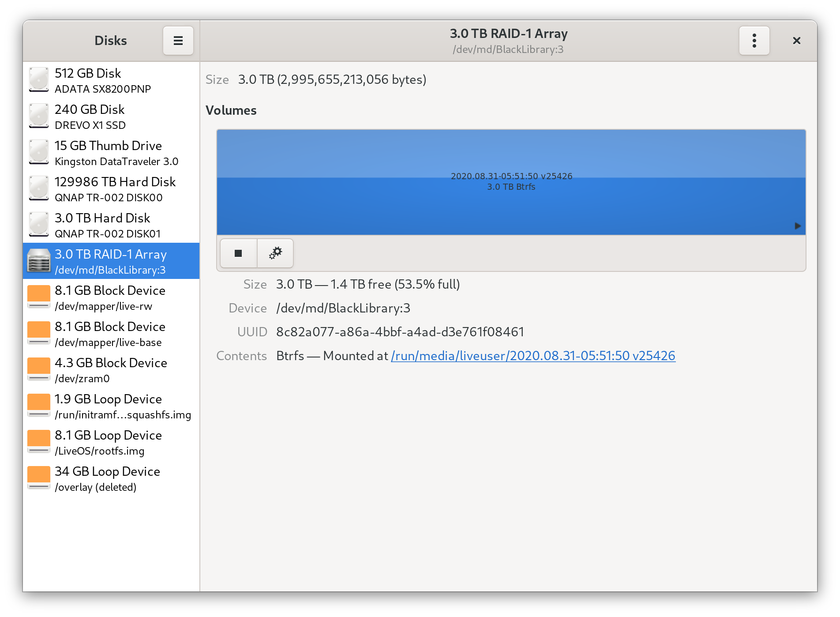Image resolution: width=840 pixels, height=617 pixels.
Task: Open the Disks application hamburger menu
Action: tap(178, 41)
